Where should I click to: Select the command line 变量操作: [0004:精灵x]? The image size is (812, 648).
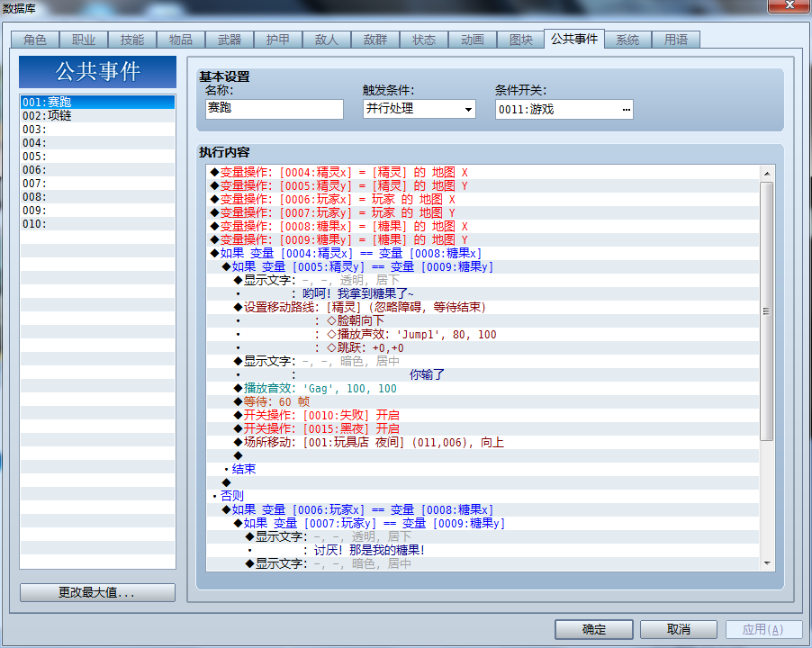[x=483, y=173]
